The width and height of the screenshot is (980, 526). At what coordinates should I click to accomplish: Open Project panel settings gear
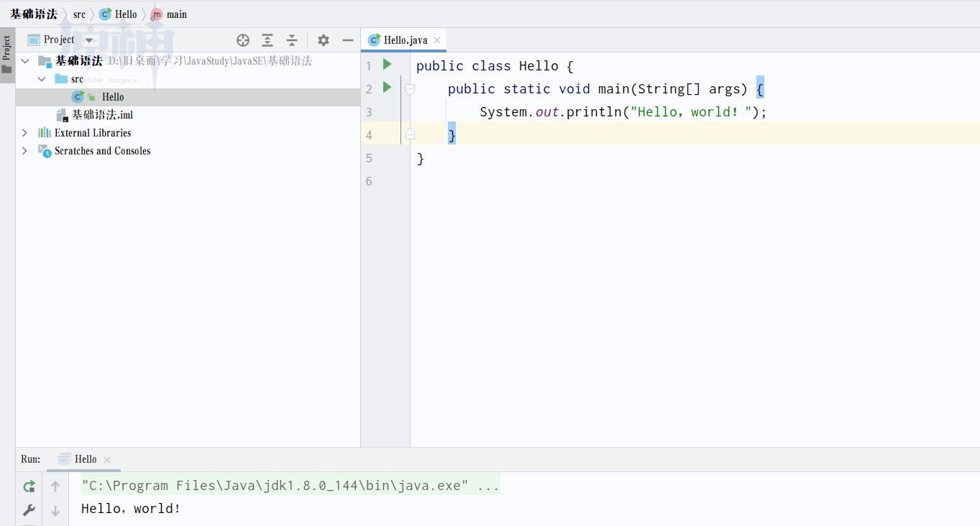324,40
